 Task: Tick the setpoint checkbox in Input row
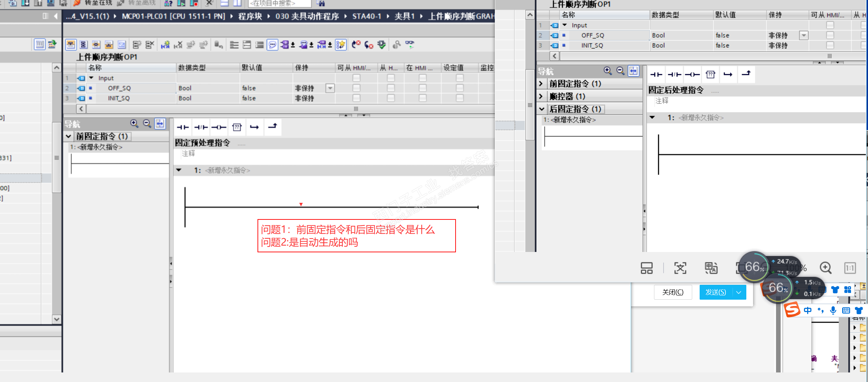pyautogui.click(x=459, y=78)
